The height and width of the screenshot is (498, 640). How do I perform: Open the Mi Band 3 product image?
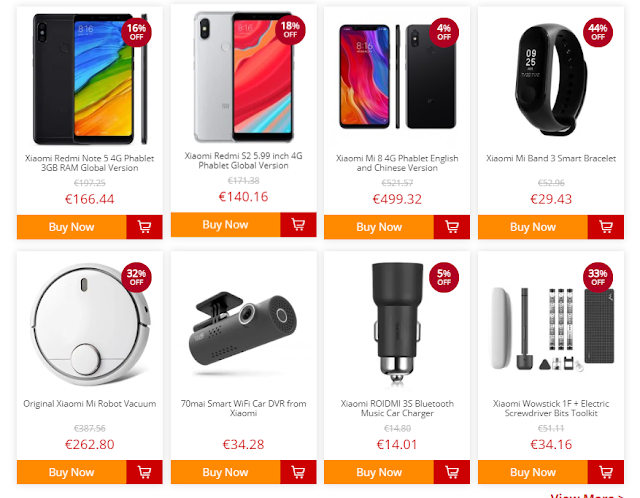click(550, 80)
